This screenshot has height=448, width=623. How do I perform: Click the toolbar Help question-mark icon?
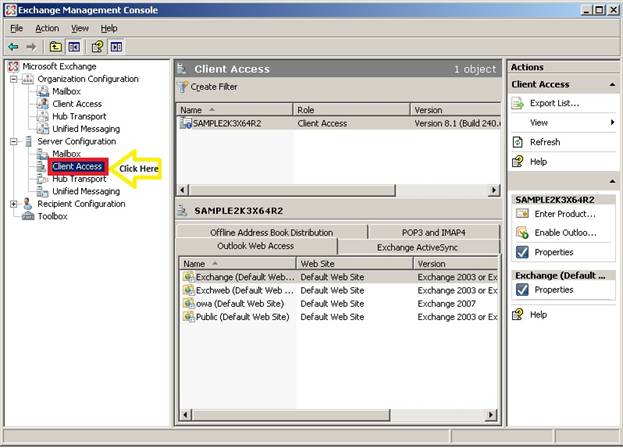tap(97, 47)
